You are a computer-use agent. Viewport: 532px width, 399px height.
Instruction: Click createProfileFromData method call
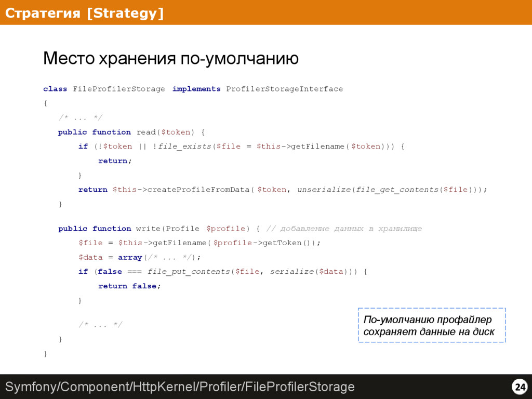(x=198, y=190)
